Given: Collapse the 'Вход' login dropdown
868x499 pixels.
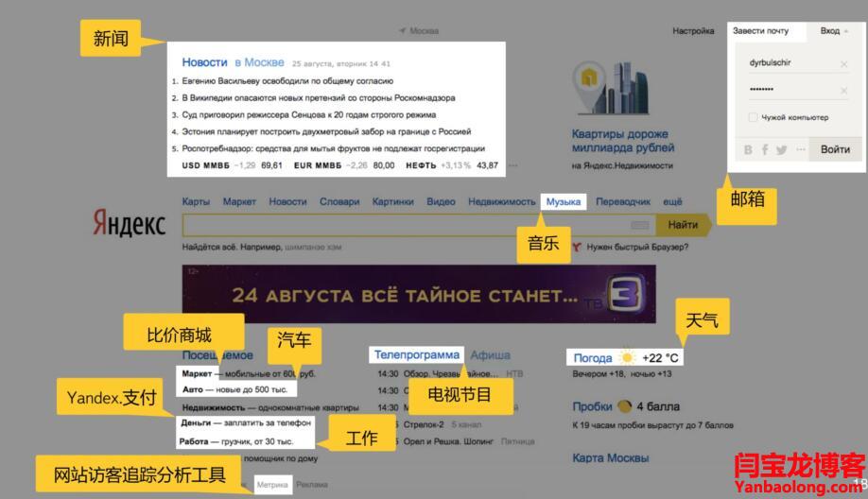Looking at the screenshot, I should click(834, 31).
